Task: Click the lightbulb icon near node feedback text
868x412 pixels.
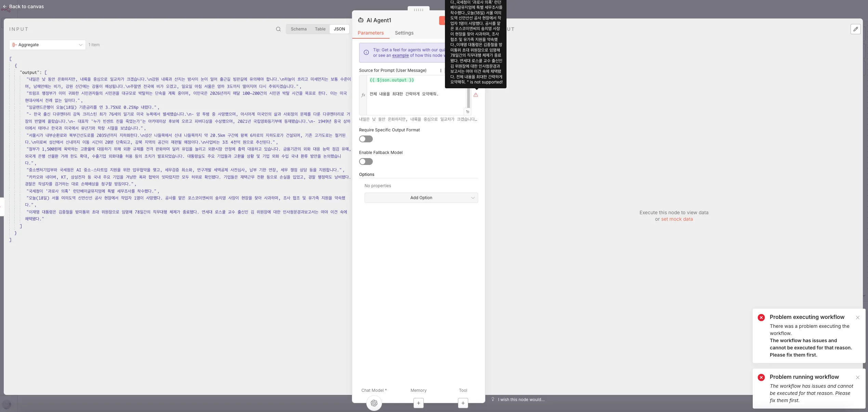Action: (x=493, y=399)
